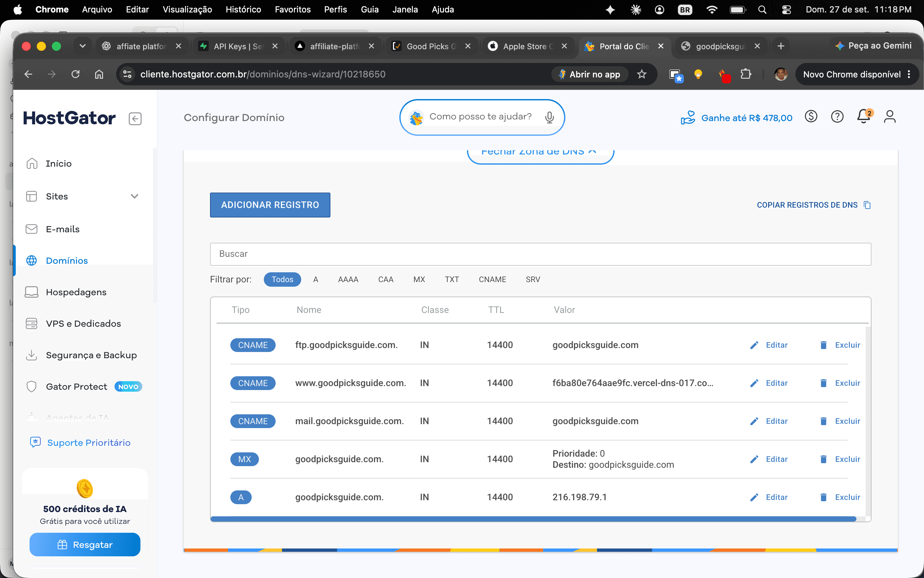Open Chrome home page button
The width and height of the screenshot is (924, 578).
[x=99, y=74]
